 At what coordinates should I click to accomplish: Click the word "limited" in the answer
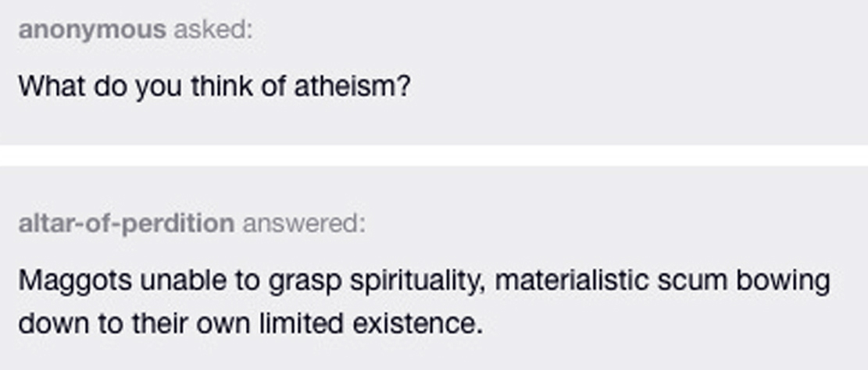click(302, 322)
